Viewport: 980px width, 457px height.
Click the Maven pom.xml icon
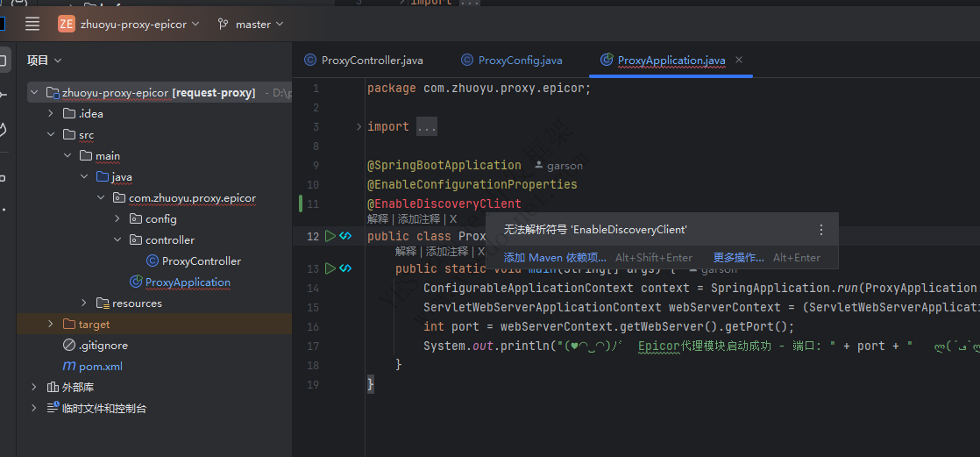(x=69, y=367)
